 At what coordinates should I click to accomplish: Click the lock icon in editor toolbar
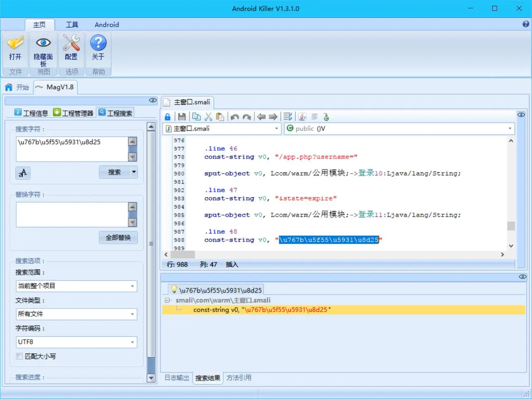click(168, 117)
